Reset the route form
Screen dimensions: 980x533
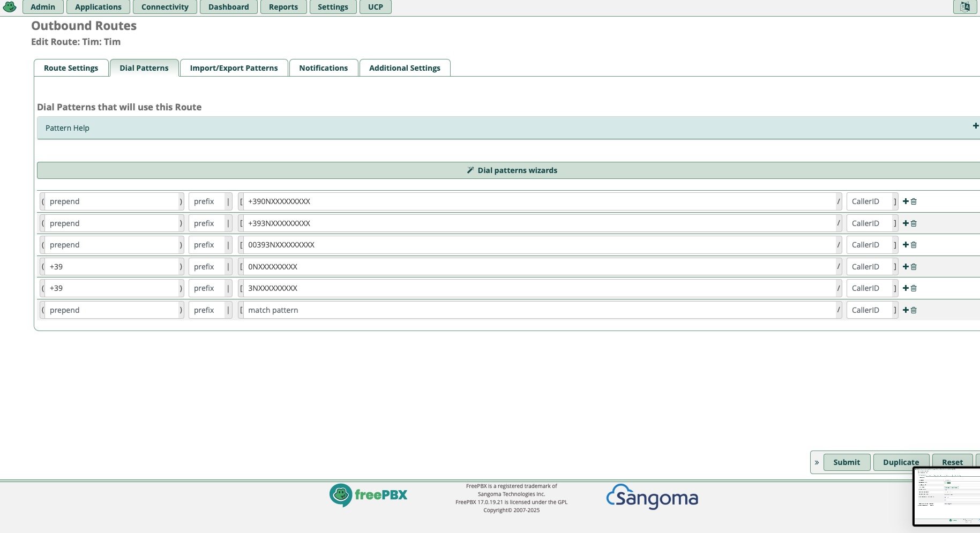[952, 462]
